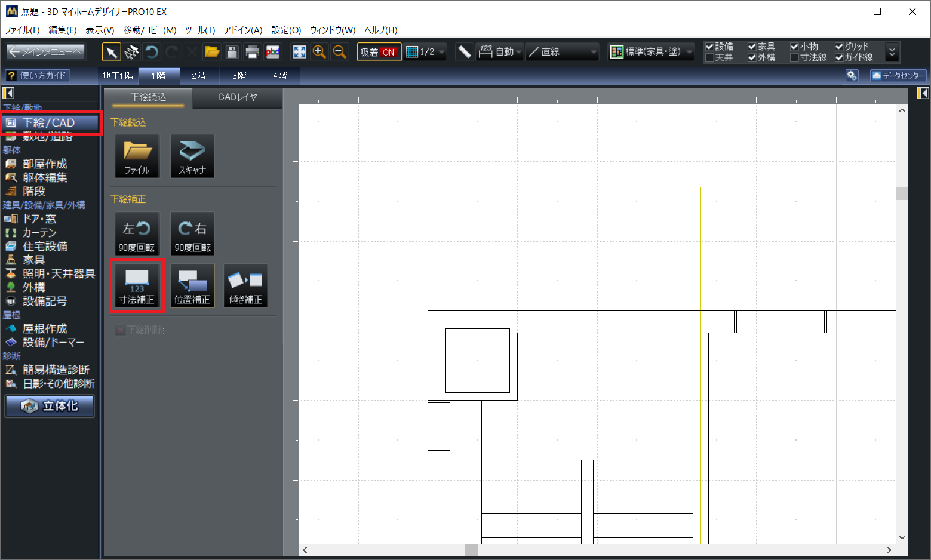Screen dimensions: 931x560
Task: Enable the 天井 checkbox
Action: [x=709, y=58]
